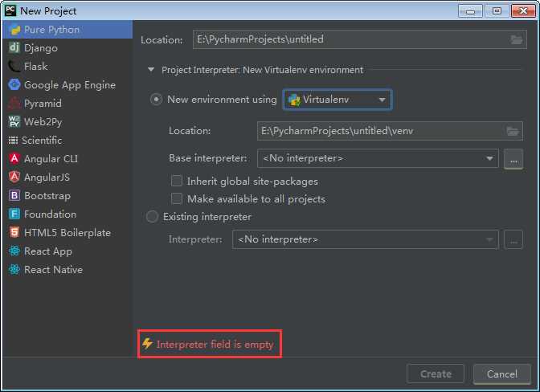The width and height of the screenshot is (540, 392).
Task: Browse folder for venv Location
Action: 513,131
